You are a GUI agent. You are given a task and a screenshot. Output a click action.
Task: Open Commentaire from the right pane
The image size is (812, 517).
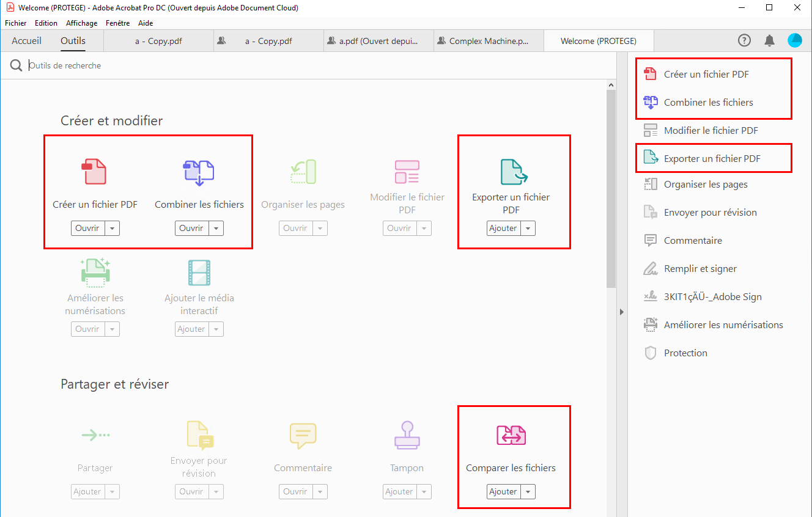click(x=693, y=240)
